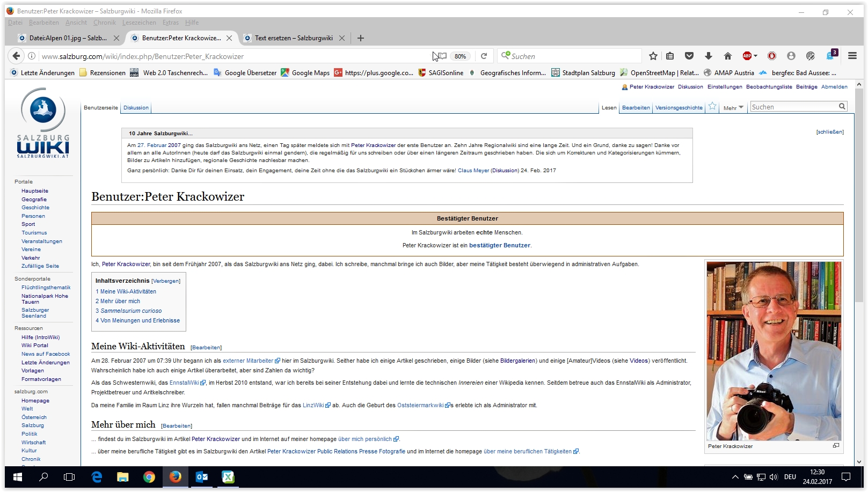Open volume control in system tray
The image size is (868, 492).
[774, 477]
